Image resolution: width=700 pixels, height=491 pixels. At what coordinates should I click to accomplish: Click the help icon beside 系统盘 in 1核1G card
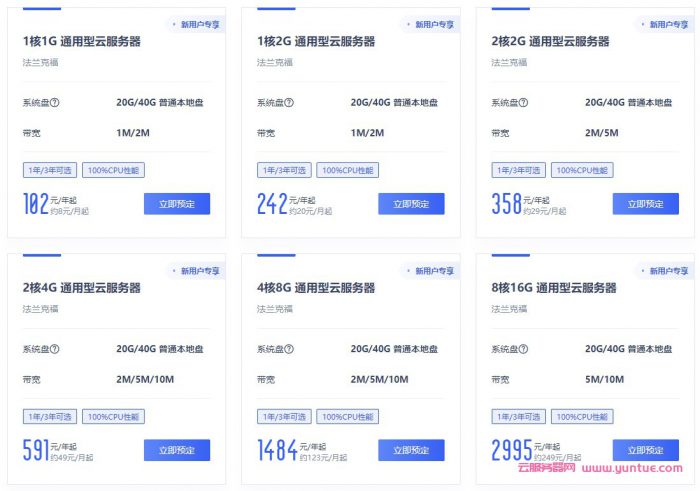pos(54,103)
